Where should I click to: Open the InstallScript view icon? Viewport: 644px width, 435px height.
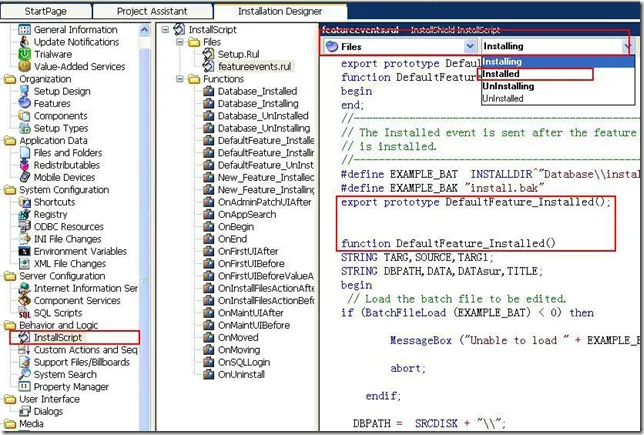[25, 338]
